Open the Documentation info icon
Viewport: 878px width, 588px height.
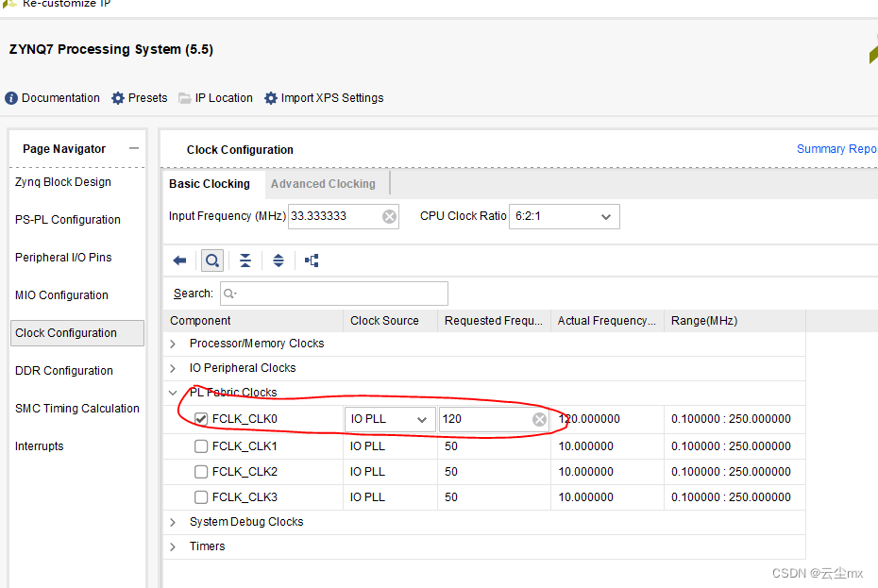[11, 98]
